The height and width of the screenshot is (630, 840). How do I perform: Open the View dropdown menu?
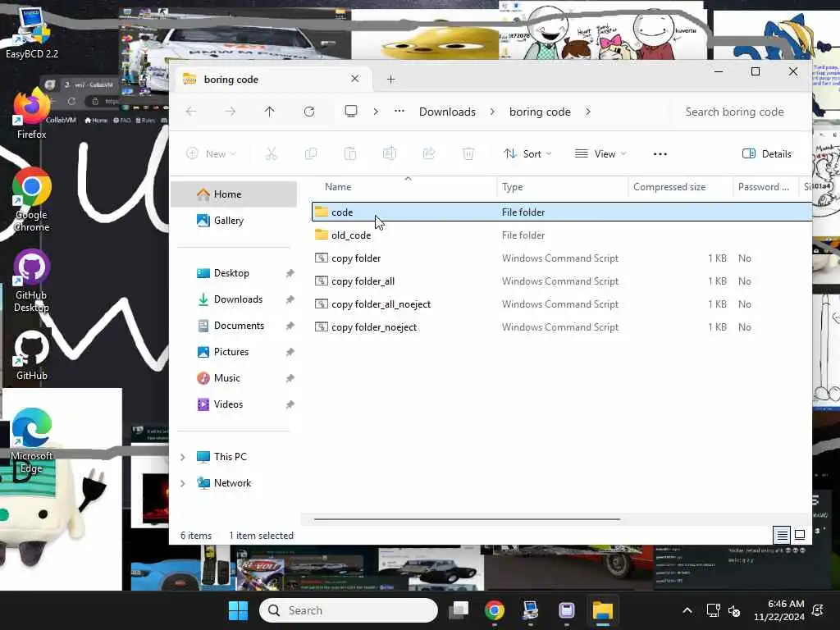(x=600, y=153)
